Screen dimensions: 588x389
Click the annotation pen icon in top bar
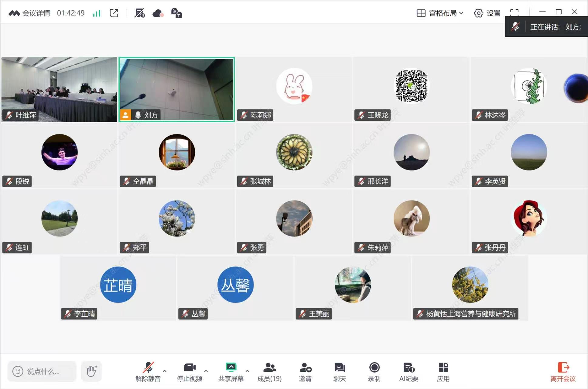pos(139,13)
